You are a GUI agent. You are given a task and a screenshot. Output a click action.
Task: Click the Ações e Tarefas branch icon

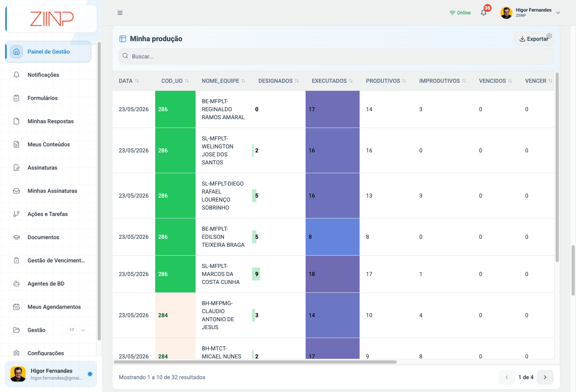pyautogui.click(x=16, y=214)
